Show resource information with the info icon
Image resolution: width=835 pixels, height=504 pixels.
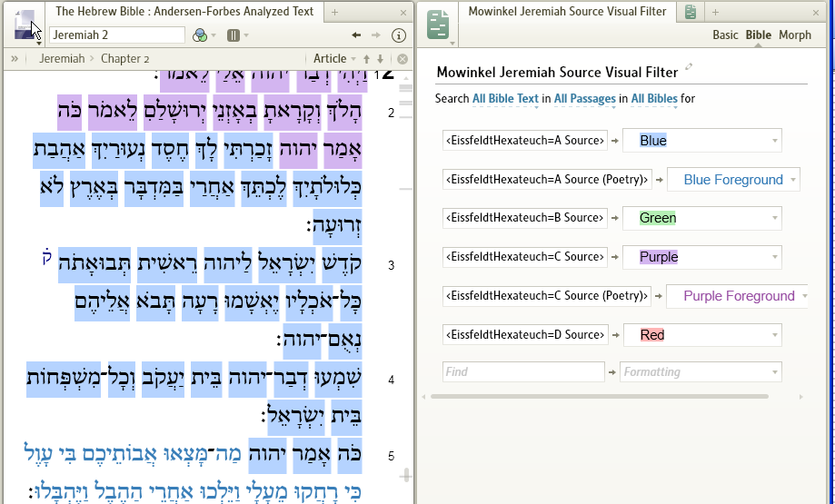(398, 35)
